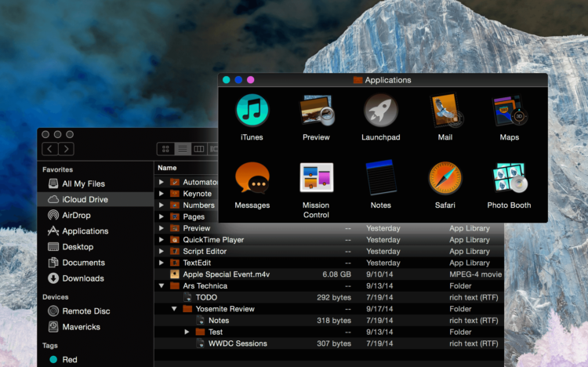Click the 9/17/14 date cell
Viewport: 588px width, 367px height.
point(379,309)
